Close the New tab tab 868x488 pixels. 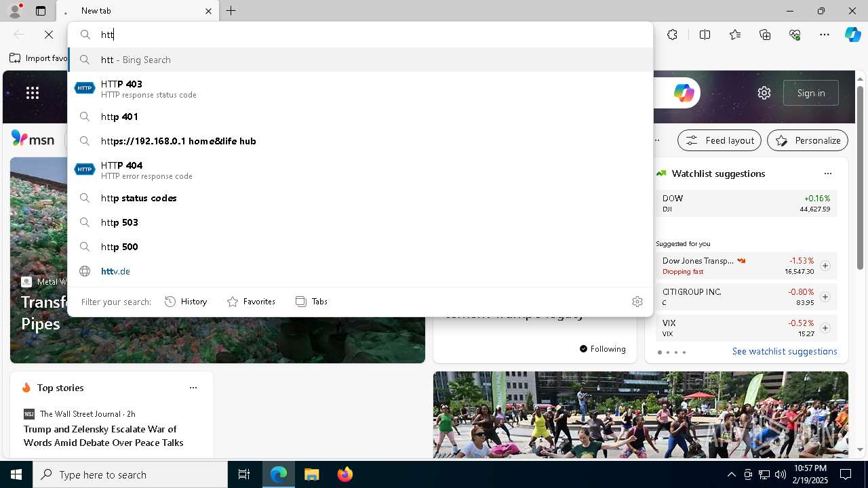[208, 11]
